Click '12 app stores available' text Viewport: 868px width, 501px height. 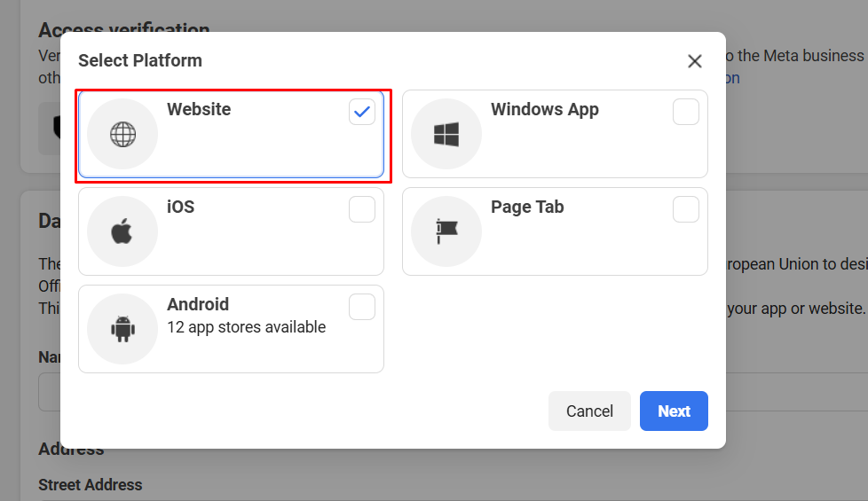click(247, 327)
